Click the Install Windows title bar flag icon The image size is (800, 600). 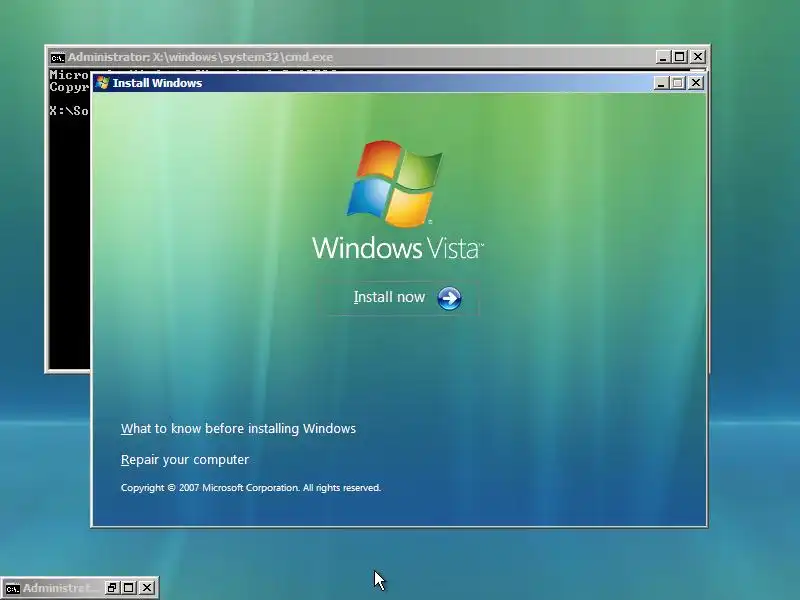click(x=103, y=83)
